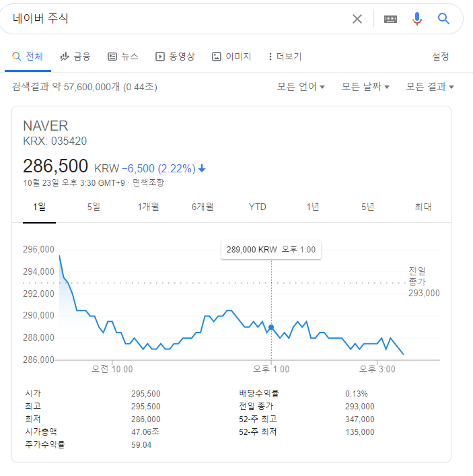Open 설정 options
Image resolution: width=473 pixels, height=476 pixels.
click(x=441, y=57)
